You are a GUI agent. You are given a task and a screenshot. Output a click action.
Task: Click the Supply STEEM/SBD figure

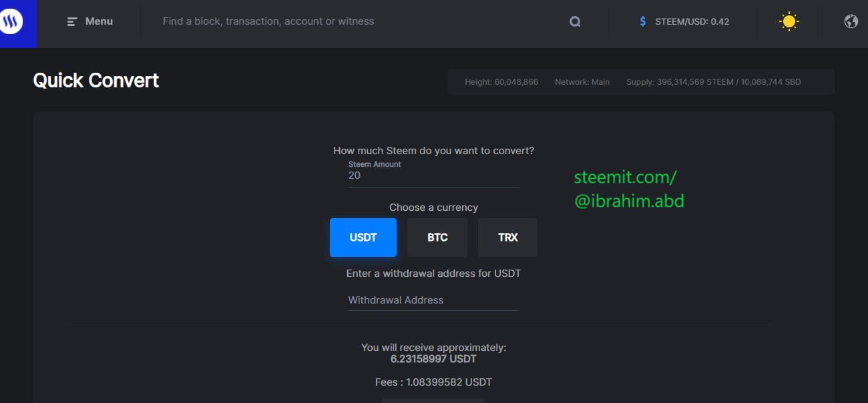713,82
